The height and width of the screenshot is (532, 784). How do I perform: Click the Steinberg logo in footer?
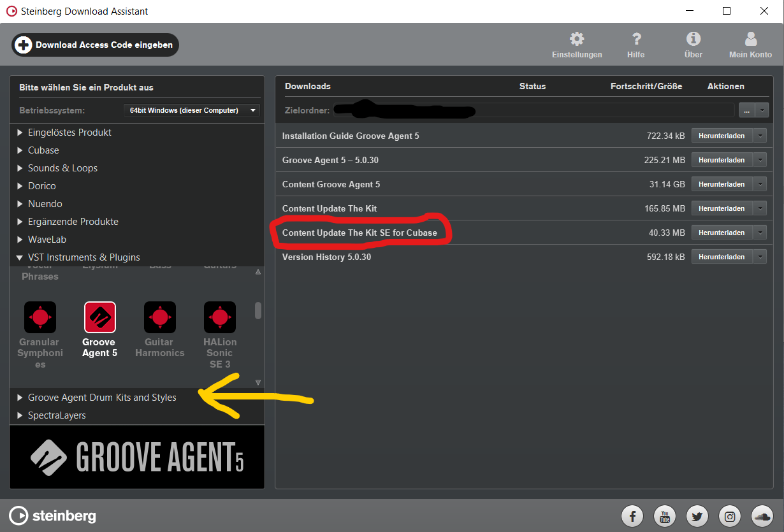coord(52,515)
